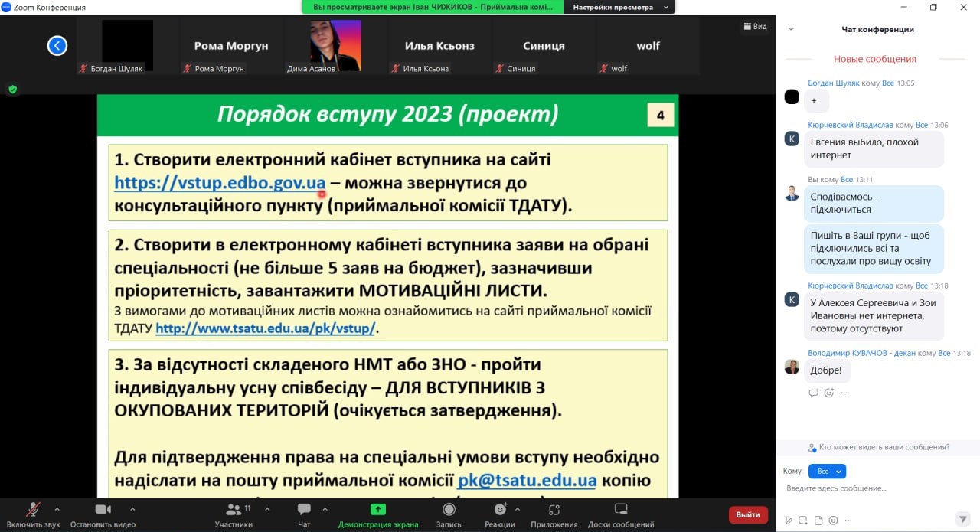Image resolution: width=980 pixels, height=532 pixels.
Task: Go back to previous participants page arrow
Action: (57, 46)
